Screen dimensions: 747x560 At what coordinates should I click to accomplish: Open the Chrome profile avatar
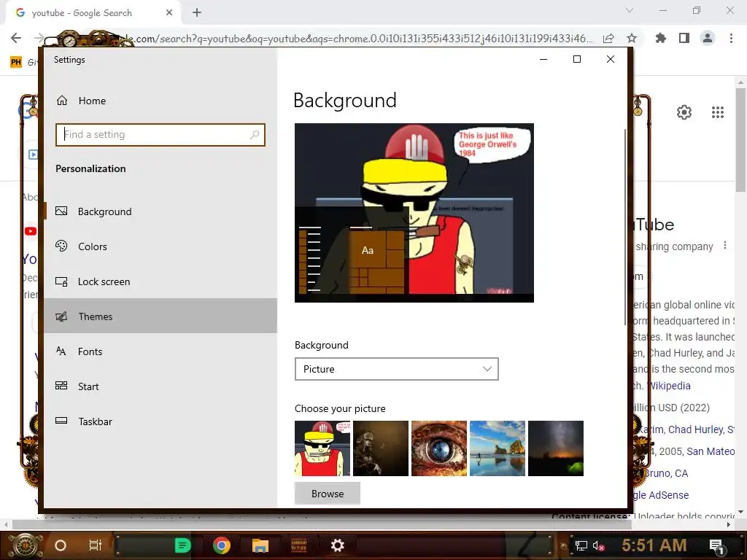708,38
